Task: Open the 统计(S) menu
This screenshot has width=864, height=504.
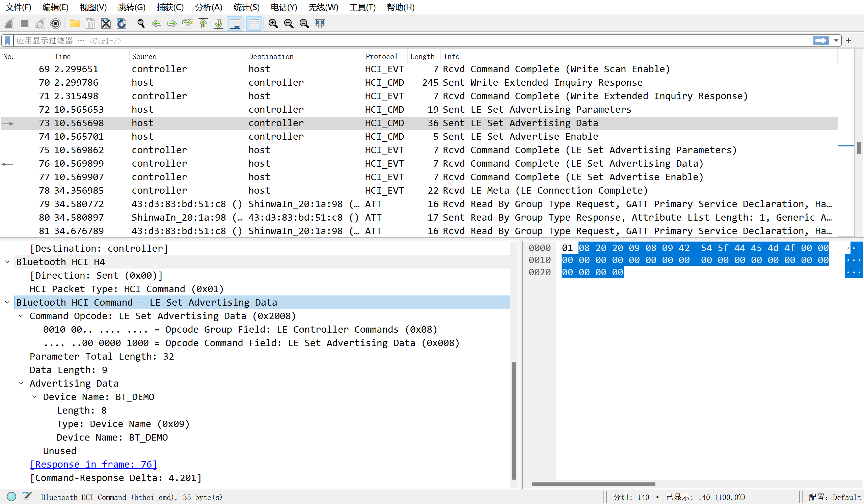Action: click(246, 7)
